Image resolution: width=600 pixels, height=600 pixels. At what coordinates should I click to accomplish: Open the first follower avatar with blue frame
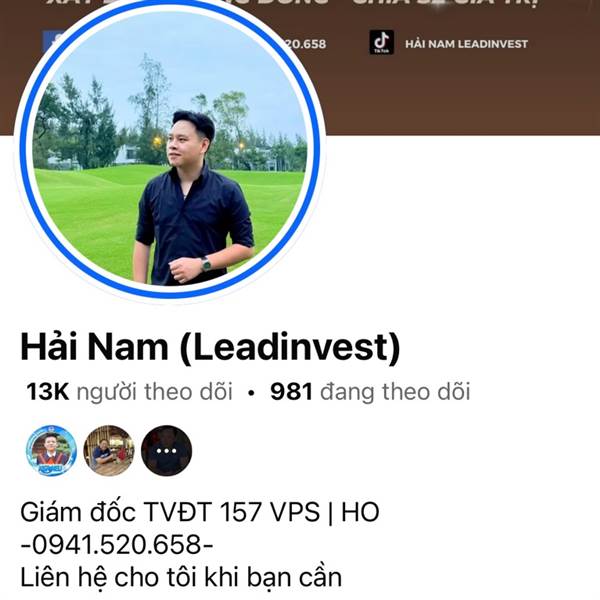(51, 450)
